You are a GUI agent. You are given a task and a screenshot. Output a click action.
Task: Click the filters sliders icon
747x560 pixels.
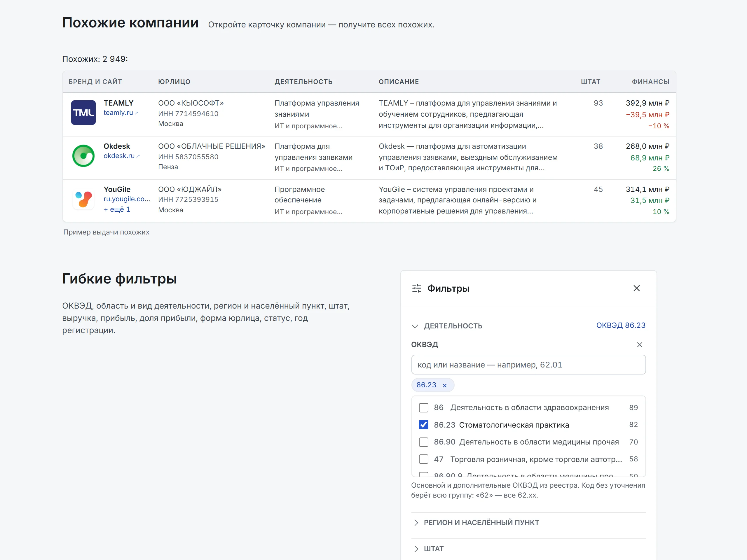tap(416, 288)
